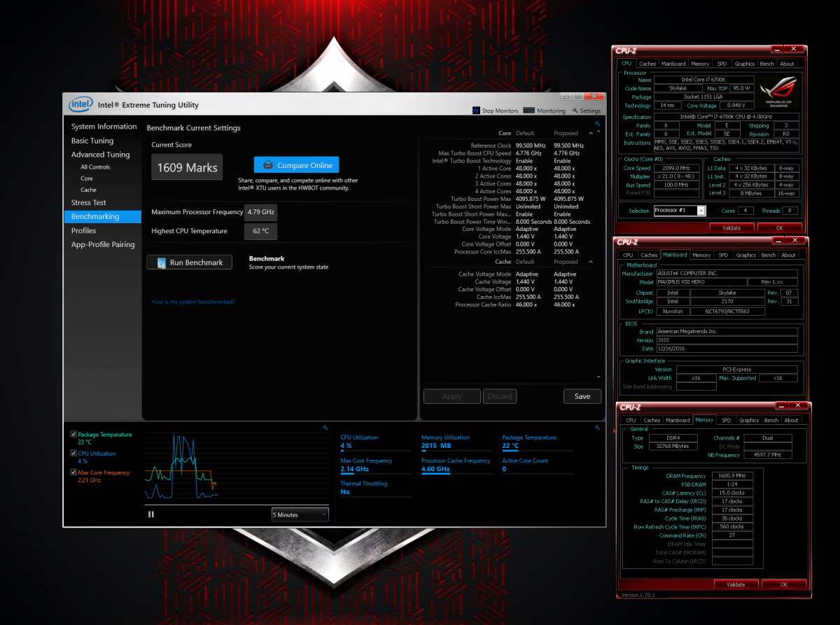Select All Controls under Advanced Tuning
Image resolution: width=840 pixels, height=625 pixels.
click(95, 167)
